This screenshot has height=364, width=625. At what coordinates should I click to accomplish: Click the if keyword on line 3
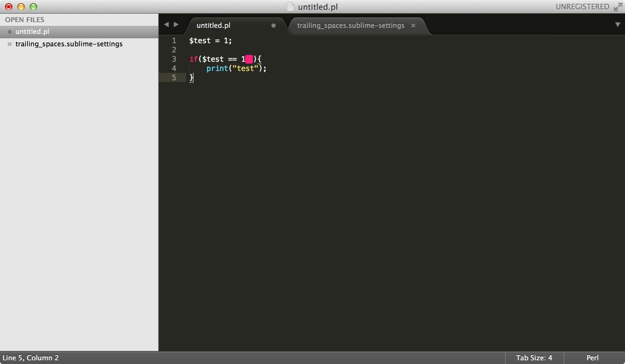[193, 59]
